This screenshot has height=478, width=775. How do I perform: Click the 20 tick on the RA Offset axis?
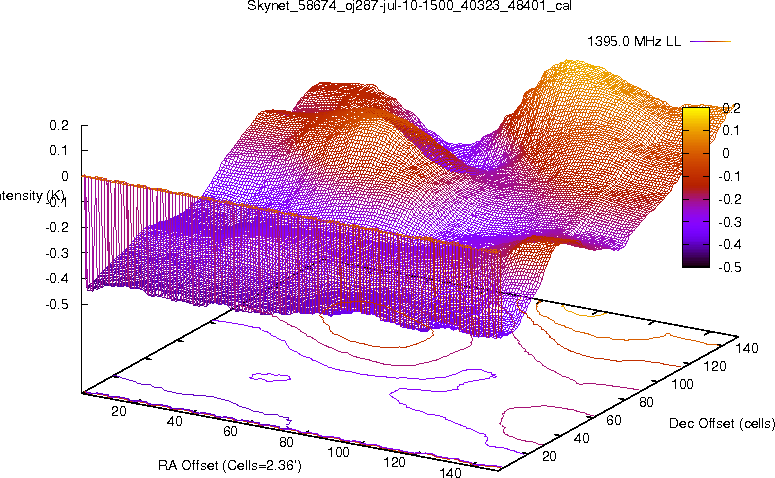point(119,411)
